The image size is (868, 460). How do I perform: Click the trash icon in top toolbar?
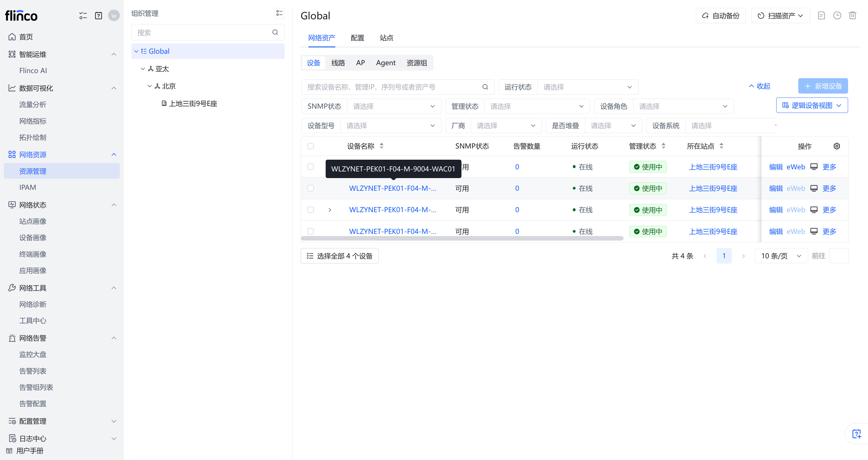pyautogui.click(x=852, y=15)
